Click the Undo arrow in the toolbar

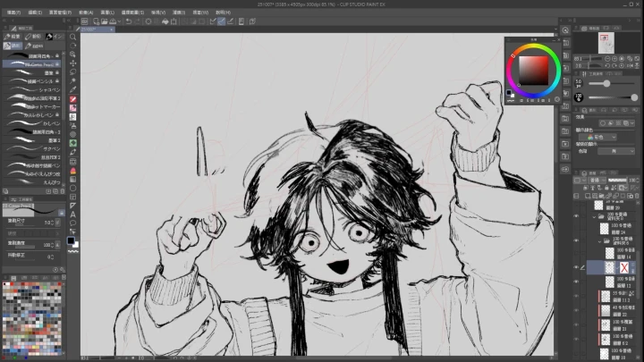(x=128, y=21)
